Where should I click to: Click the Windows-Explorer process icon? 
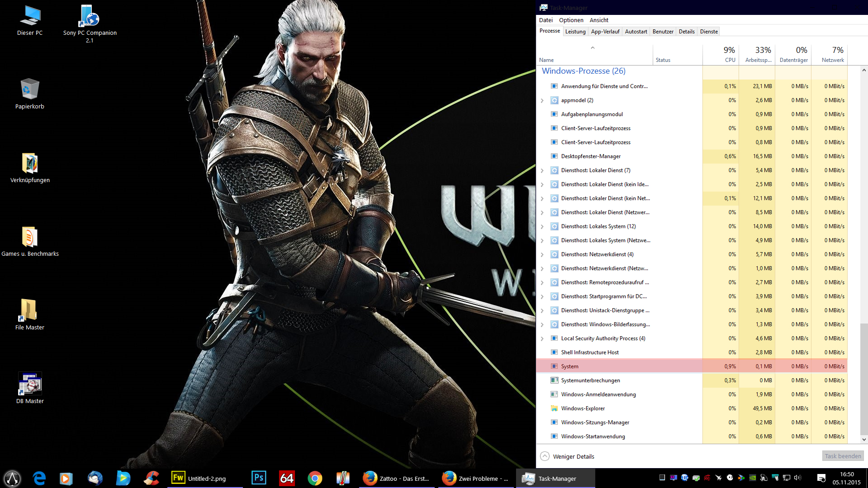554,408
